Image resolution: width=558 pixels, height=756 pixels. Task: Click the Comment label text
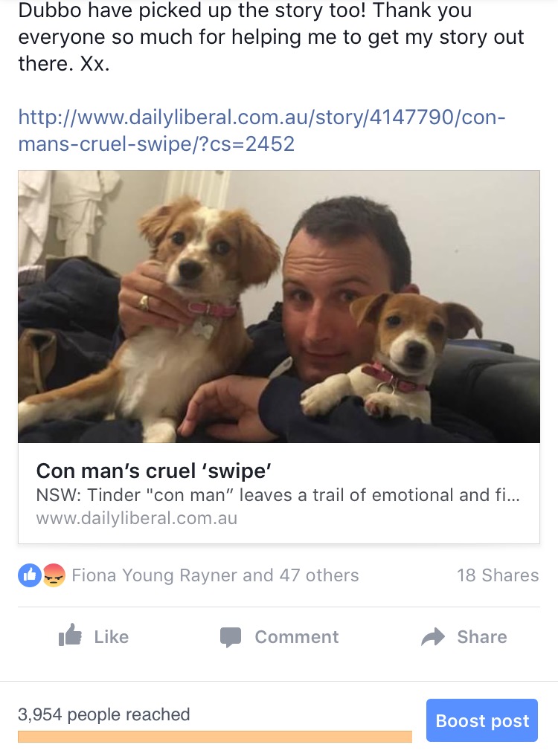coord(297,637)
